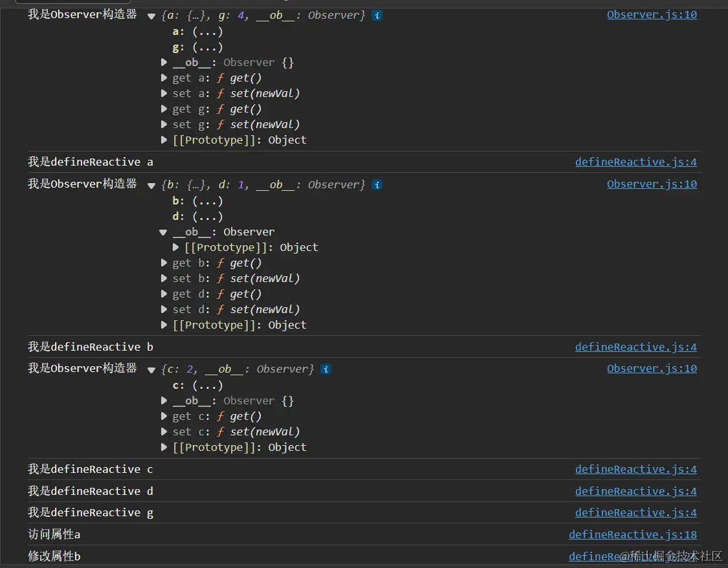Collapse expanded __ob__: Observer in b, d object
The width and height of the screenshot is (728, 568).
tap(163, 232)
